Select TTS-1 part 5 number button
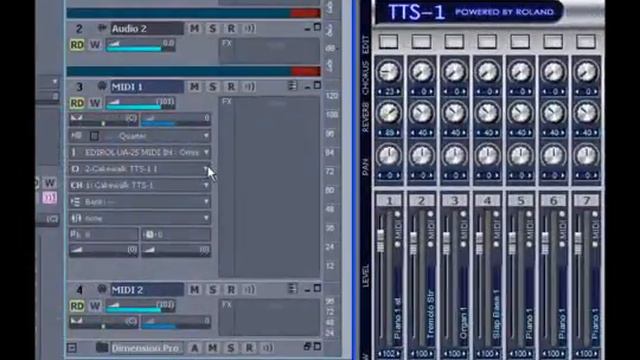 pyautogui.click(x=520, y=201)
